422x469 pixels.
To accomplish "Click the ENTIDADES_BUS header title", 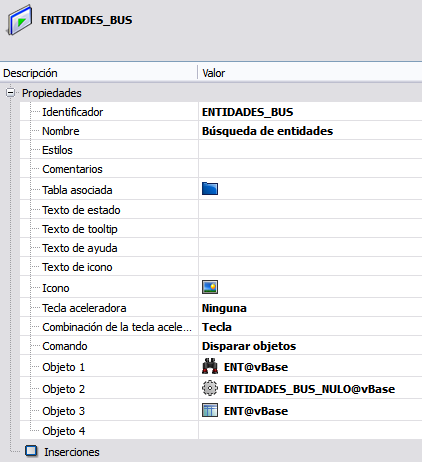I will [87, 20].
